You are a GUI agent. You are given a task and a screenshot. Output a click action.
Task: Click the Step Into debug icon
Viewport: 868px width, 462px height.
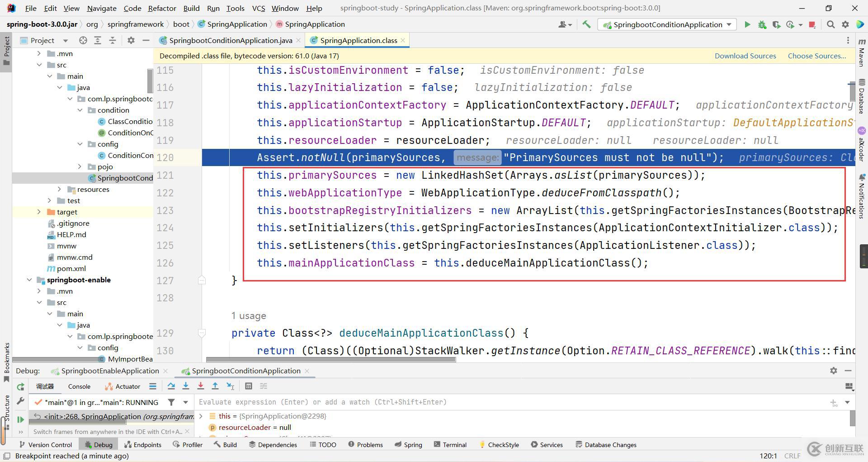(186, 386)
